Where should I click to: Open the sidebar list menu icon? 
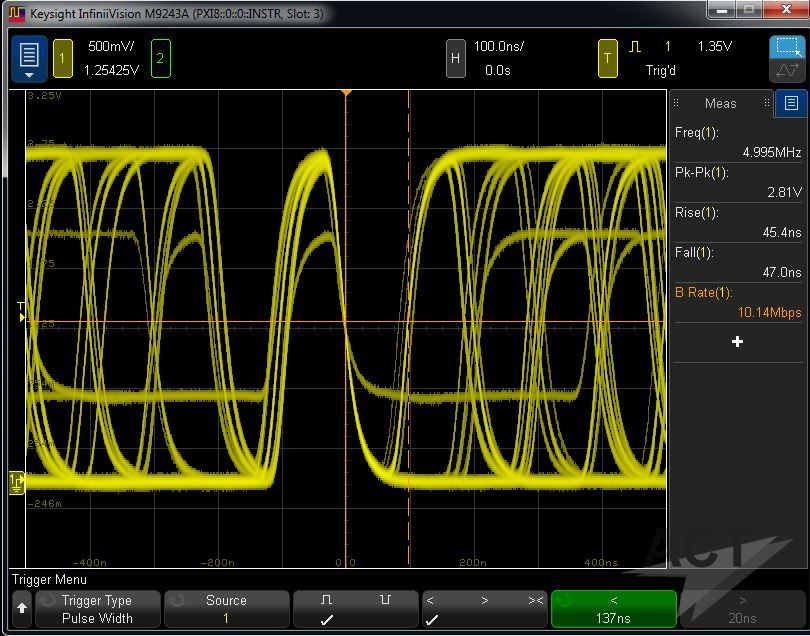(791, 103)
